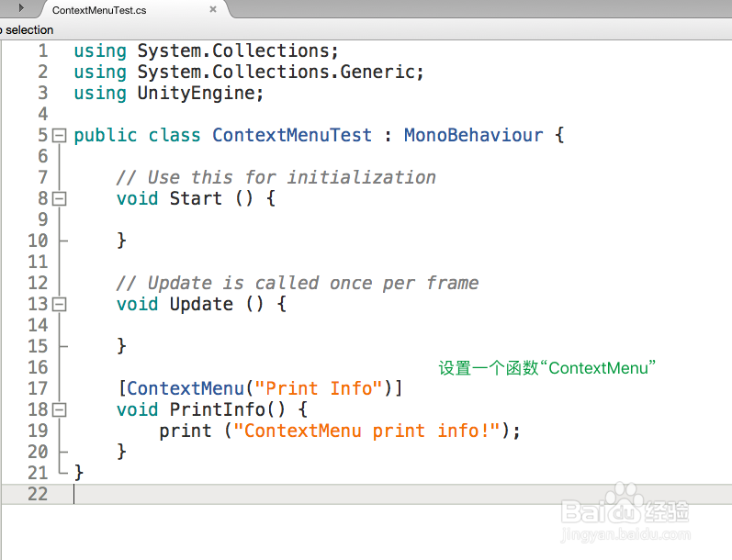Open the selection breadcrumb dropdown
Screen dimensions: 732x560
[x=27, y=30]
